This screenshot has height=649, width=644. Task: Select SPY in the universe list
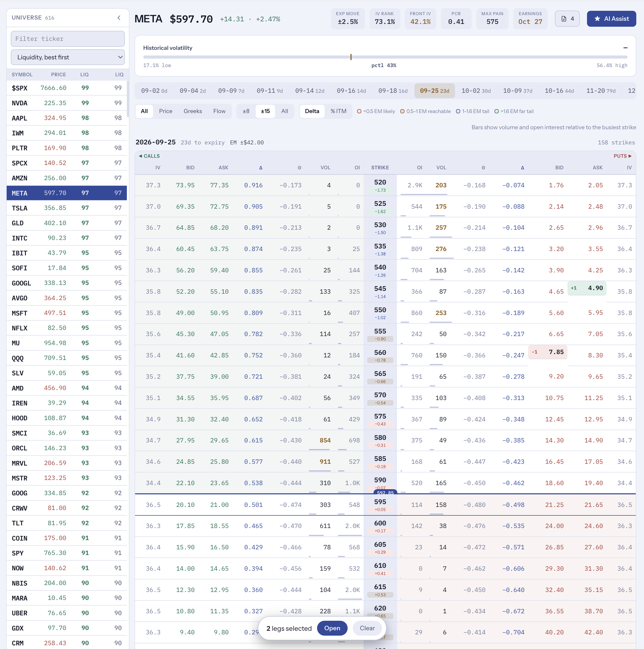[x=67, y=553]
